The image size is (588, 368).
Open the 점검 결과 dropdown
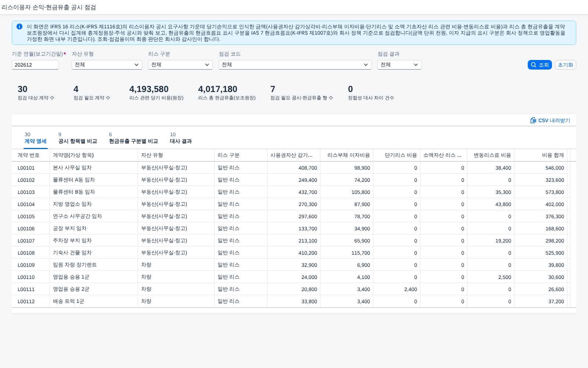[x=399, y=65]
